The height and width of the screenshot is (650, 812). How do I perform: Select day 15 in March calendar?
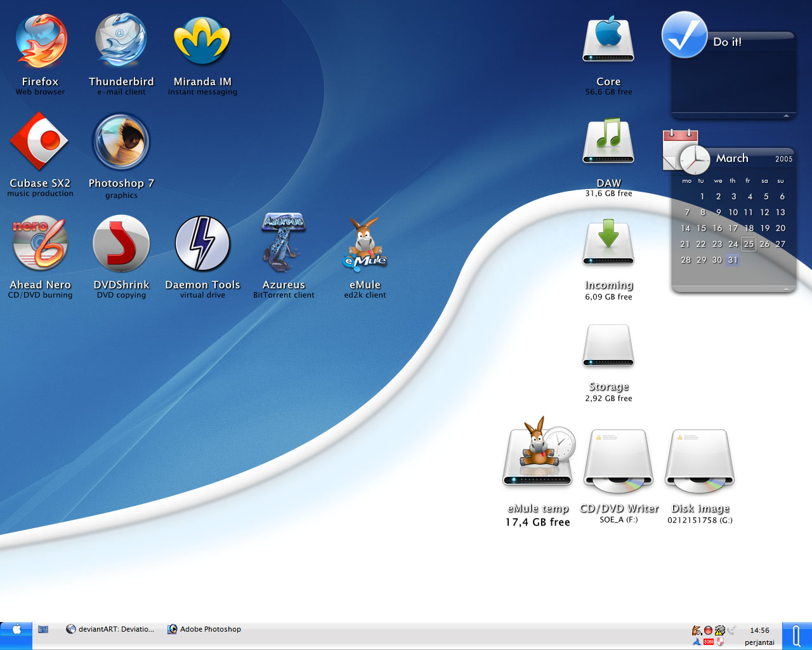click(x=701, y=228)
